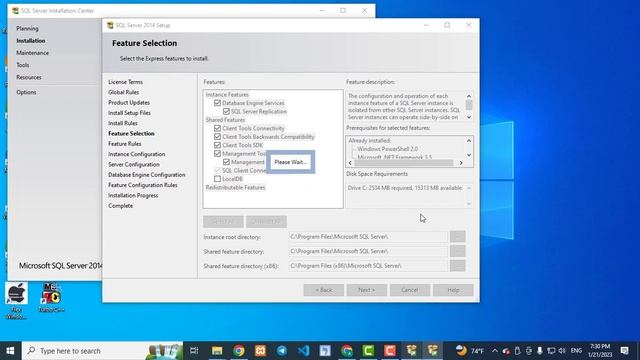Open Task View from the taskbar
Screen dimensions: 640x360
coord(194,351)
